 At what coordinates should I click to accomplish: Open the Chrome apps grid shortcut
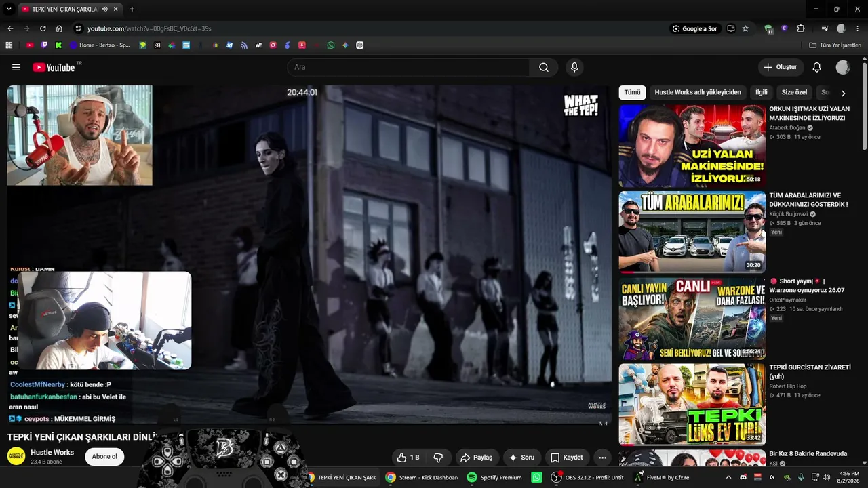click(x=9, y=45)
